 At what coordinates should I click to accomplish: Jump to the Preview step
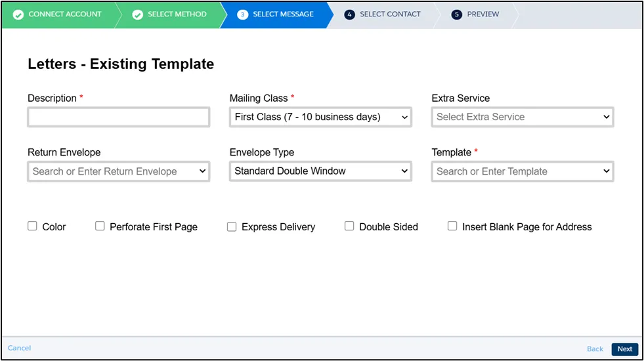point(483,14)
